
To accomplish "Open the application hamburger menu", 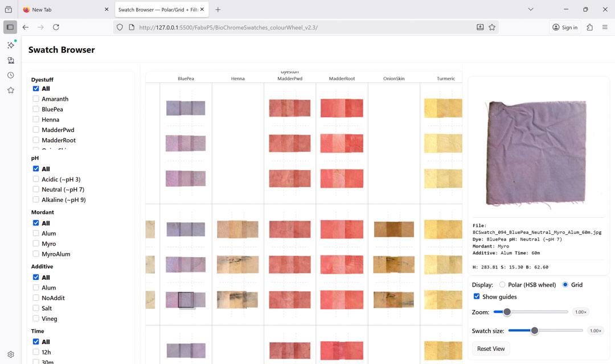I will (x=605, y=27).
